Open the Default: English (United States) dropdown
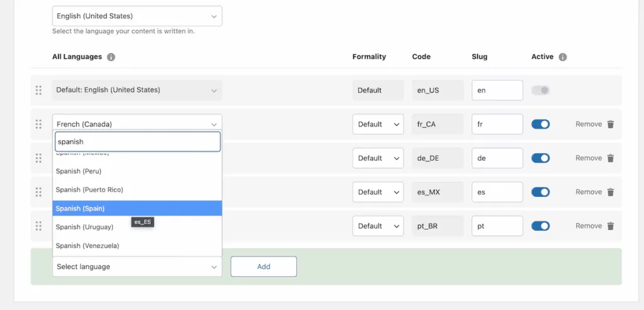644x310 pixels. [137, 90]
